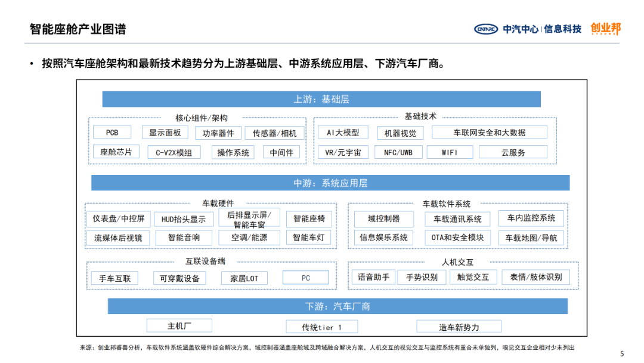The height and width of the screenshot is (363, 644).
Task: Select the 下游：汽车厂商 header bar
Action: click(338, 306)
